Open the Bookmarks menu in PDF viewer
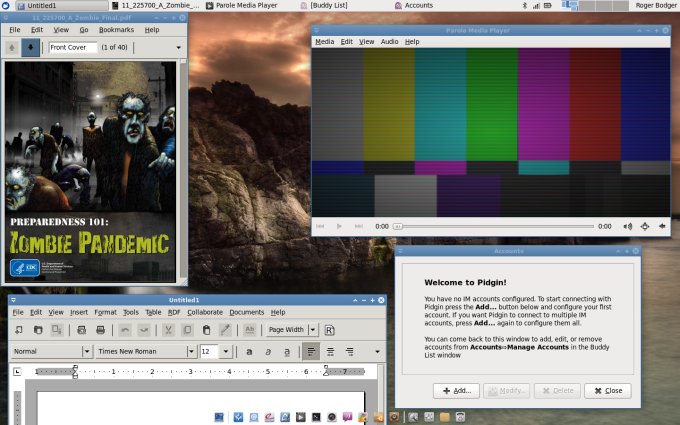 [x=119, y=30]
